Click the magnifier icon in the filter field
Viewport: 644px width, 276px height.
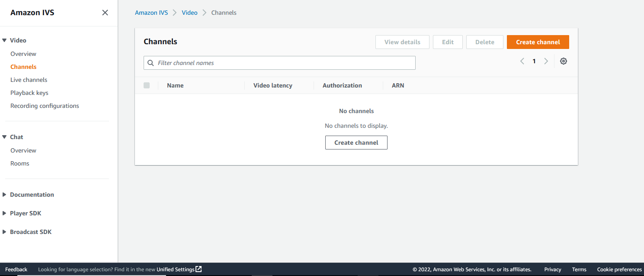point(151,62)
